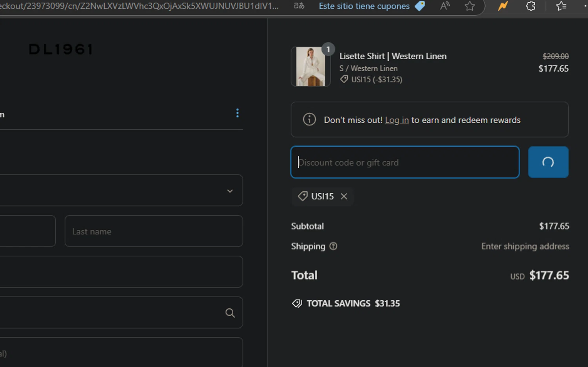
Task: Select the 'Lisette Shirt | Western Linen' title
Action: 393,56
